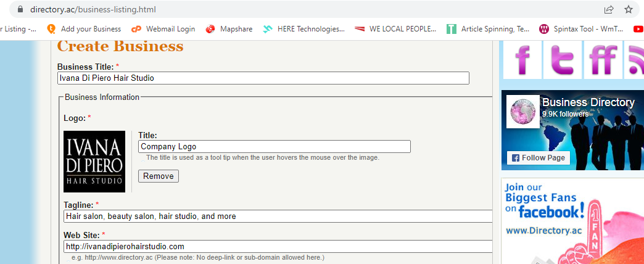The height and width of the screenshot is (264, 644).
Task: Click the HERE Technologies favicon
Action: (268, 29)
